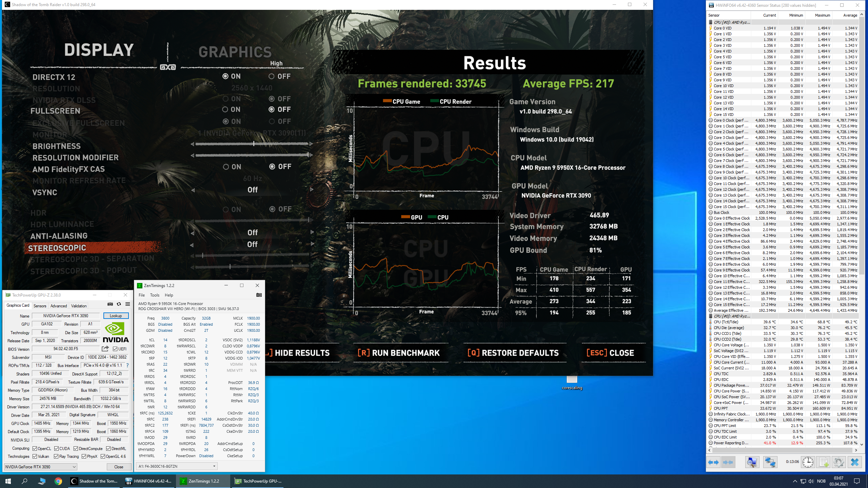Click the Close button in GPU-Z

[119, 467]
